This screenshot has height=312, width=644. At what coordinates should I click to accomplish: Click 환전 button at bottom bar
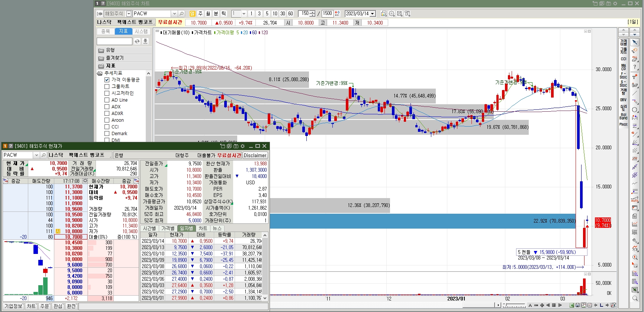(71, 306)
